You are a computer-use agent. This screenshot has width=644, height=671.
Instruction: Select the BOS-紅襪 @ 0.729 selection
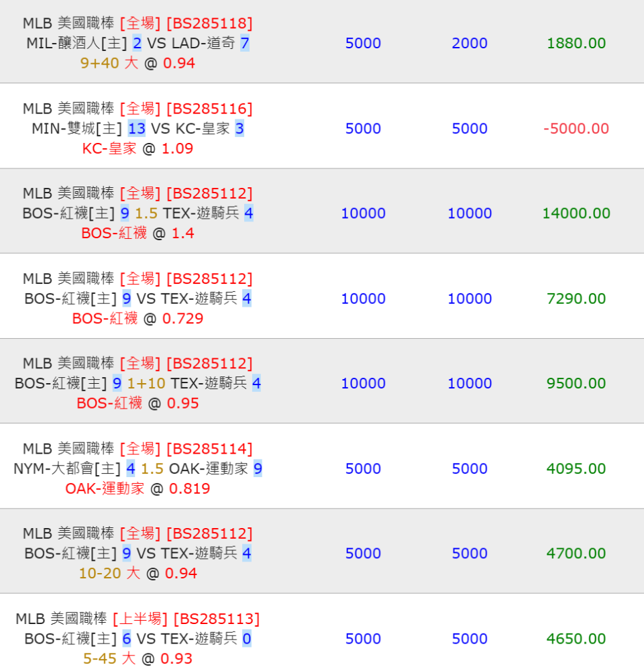click(138, 319)
